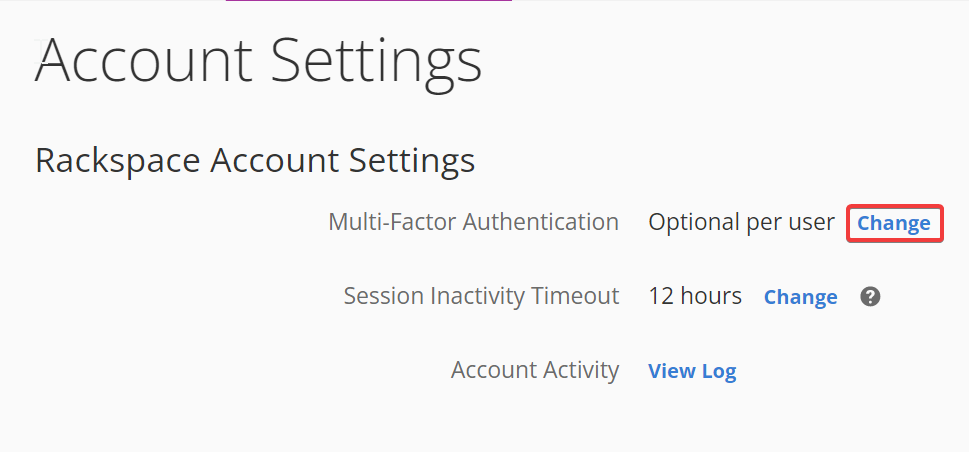
Task: Click the word Settings in the main title
Action: pos(376,61)
